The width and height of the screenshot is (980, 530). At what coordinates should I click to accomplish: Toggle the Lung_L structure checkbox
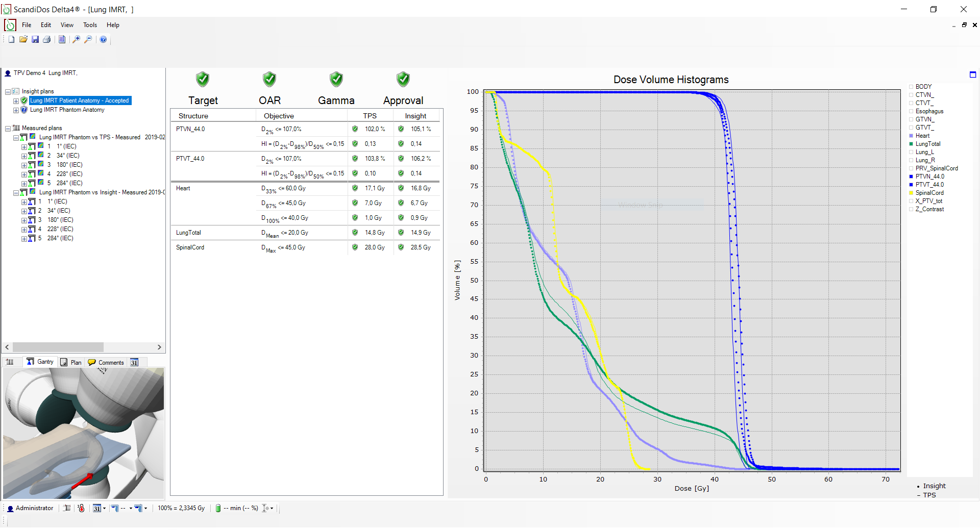click(911, 152)
